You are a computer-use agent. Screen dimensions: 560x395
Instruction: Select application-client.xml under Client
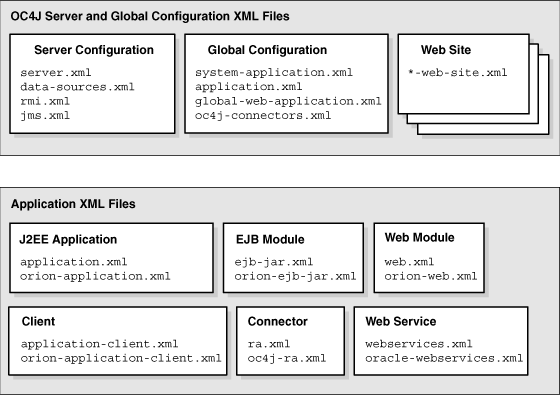pyautogui.click(x=99, y=344)
